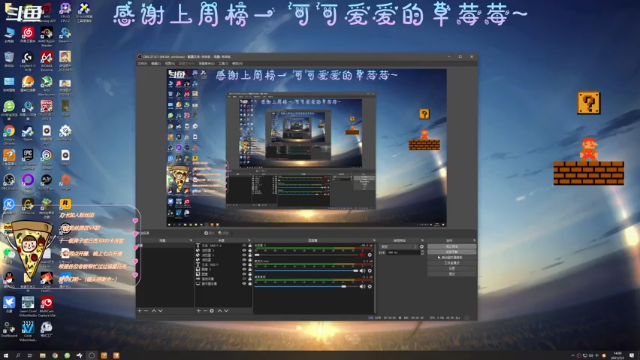Open source properties gear below Sources list

pyautogui.click(x=212, y=311)
